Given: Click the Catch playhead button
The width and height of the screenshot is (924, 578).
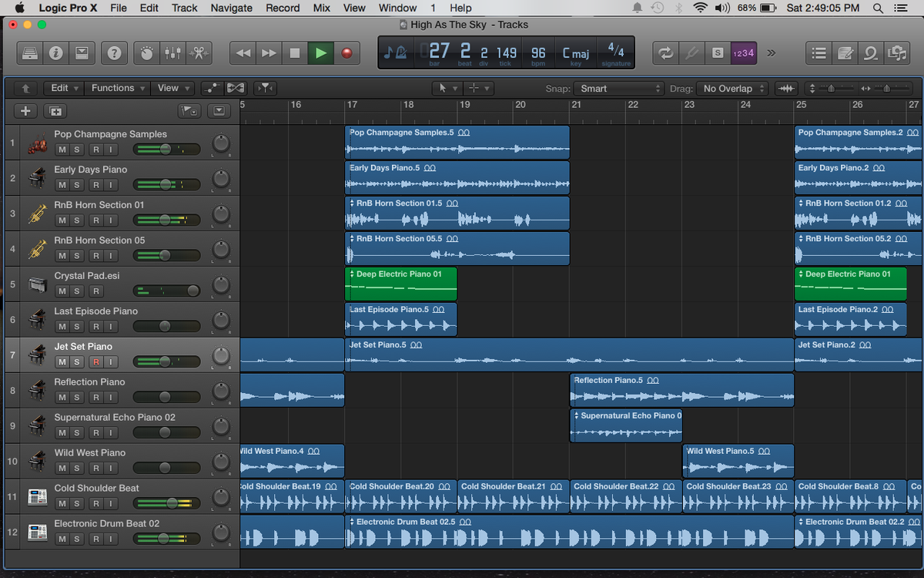Looking at the screenshot, I should tap(264, 88).
